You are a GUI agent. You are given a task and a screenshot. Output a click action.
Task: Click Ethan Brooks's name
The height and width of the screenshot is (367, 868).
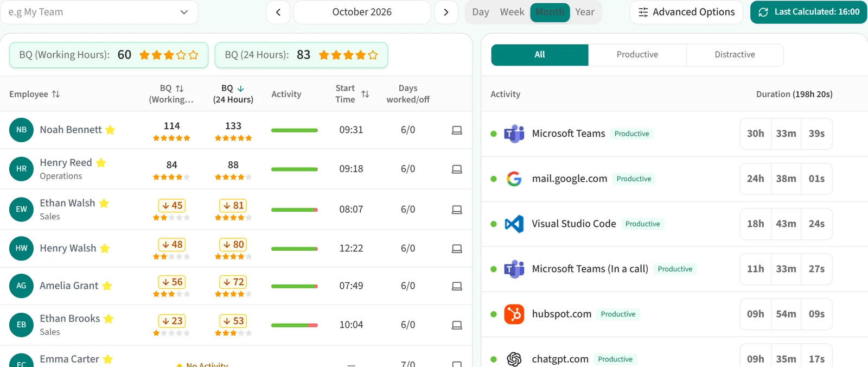coord(69,319)
